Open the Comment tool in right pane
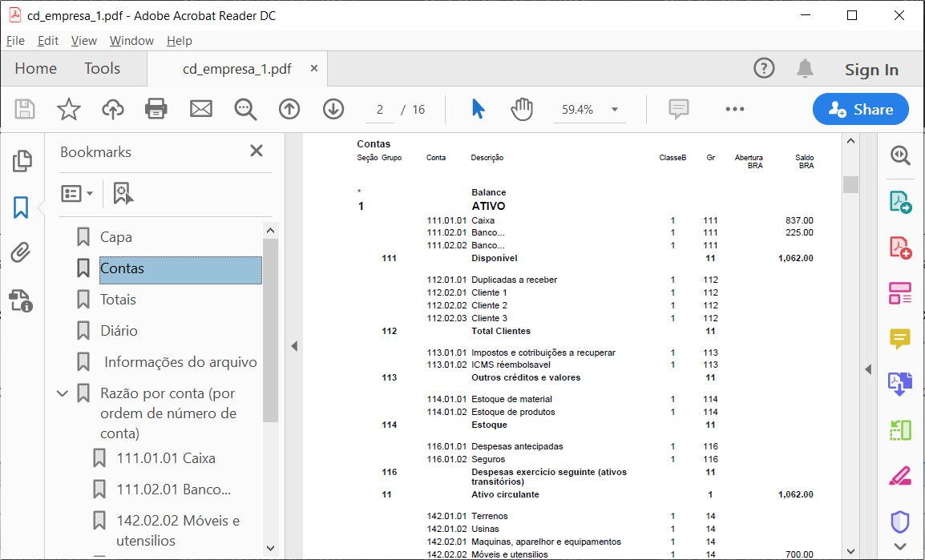 900,339
